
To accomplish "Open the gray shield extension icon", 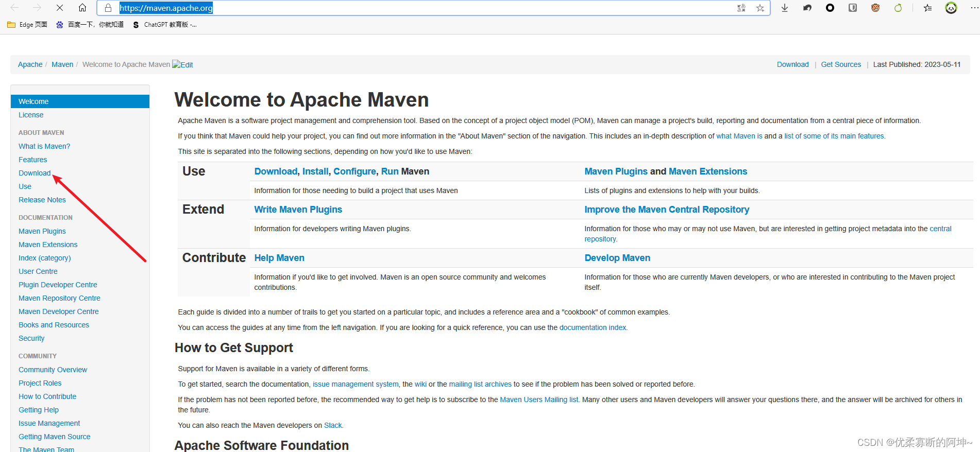I will [853, 8].
